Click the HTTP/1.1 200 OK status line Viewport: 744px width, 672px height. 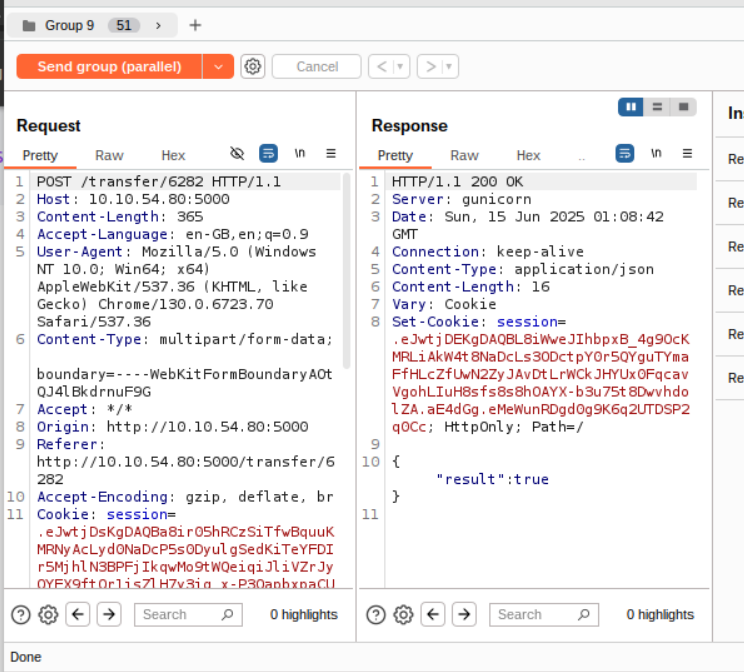(x=457, y=182)
